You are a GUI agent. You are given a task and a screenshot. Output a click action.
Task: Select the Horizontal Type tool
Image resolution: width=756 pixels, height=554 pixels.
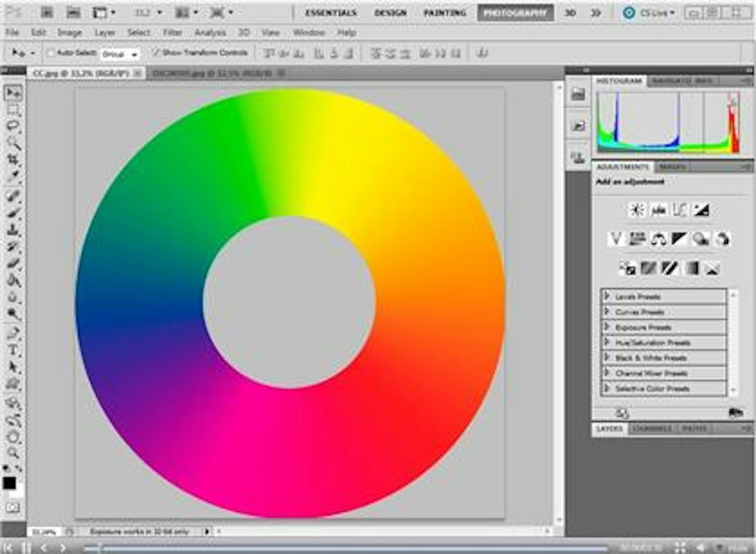pyautogui.click(x=14, y=350)
